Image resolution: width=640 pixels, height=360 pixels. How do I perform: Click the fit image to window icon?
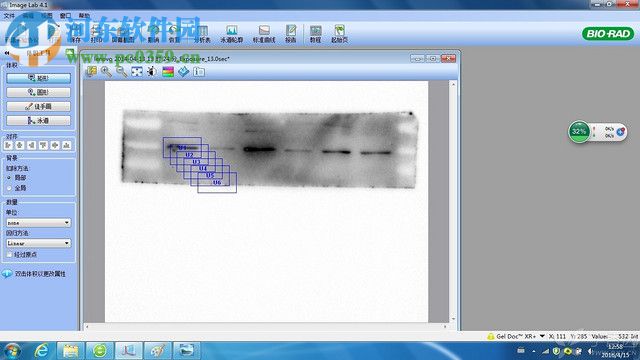coord(137,72)
